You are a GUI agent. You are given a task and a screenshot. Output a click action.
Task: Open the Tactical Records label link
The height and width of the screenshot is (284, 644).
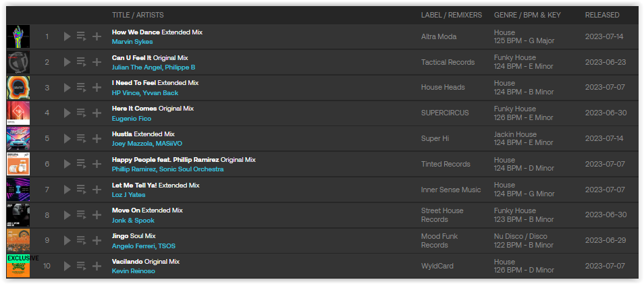448,62
